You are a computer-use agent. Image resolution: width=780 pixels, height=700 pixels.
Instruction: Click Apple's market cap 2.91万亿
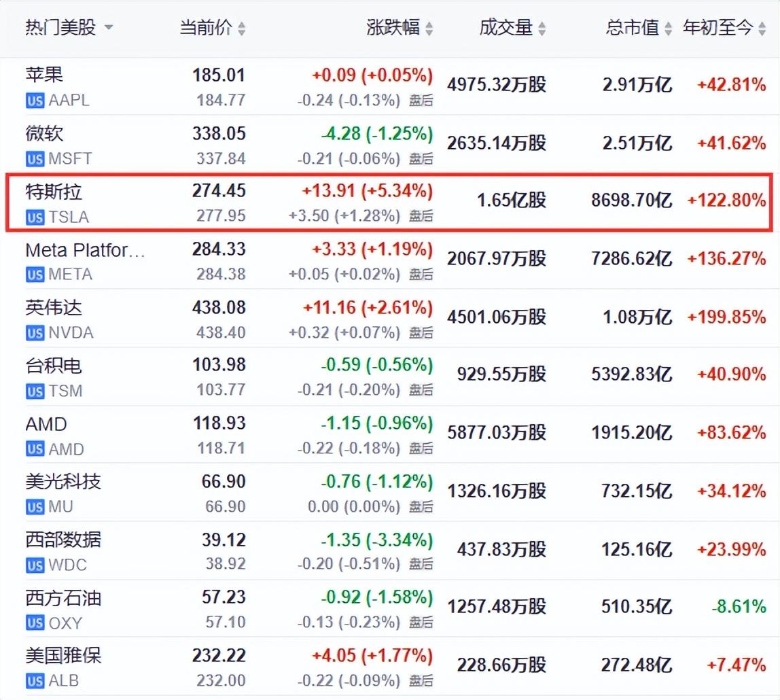[637, 85]
